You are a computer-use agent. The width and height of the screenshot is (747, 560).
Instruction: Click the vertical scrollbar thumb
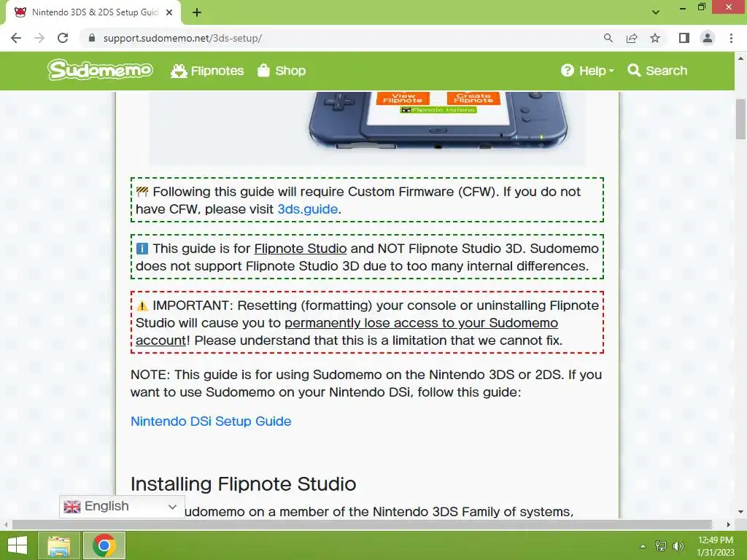coord(740,119)
